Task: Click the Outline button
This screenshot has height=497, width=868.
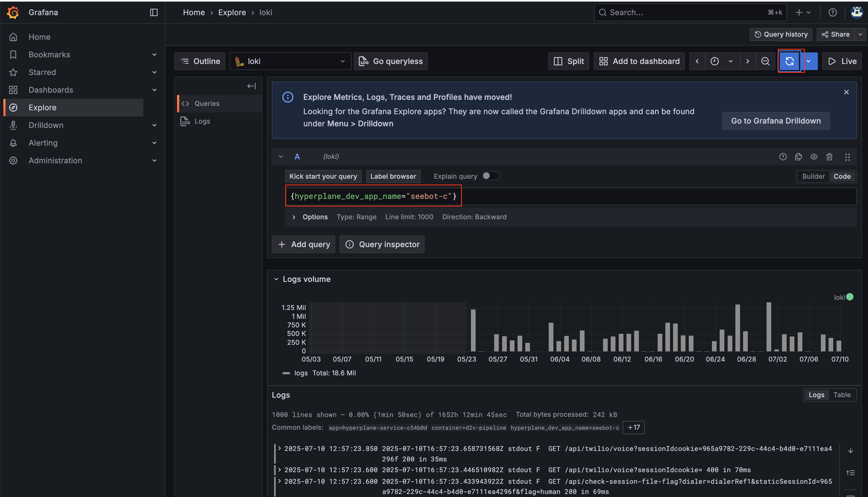Action: point(200,61)
